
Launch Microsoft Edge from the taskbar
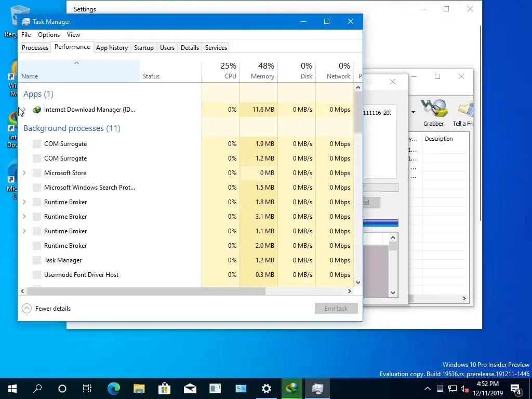[x=113, y=389]
